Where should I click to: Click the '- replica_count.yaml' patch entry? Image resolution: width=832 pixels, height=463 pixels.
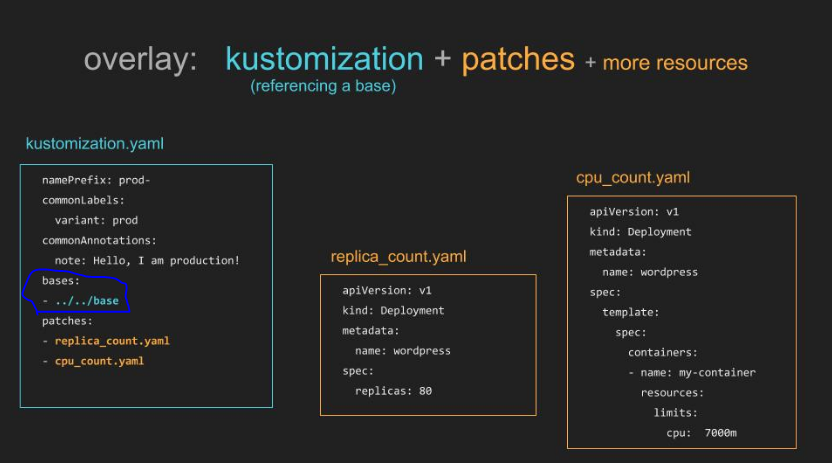coord(106,341)
